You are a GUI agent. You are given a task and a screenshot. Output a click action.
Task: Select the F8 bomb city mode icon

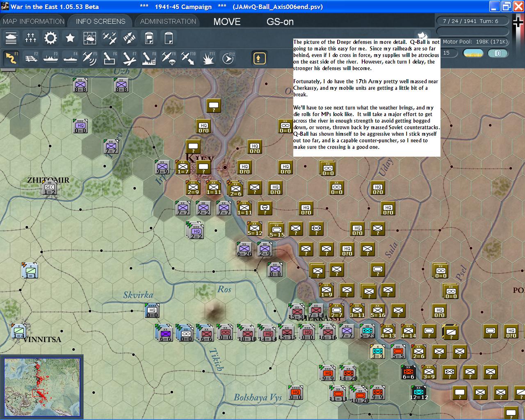pos(149,58)
